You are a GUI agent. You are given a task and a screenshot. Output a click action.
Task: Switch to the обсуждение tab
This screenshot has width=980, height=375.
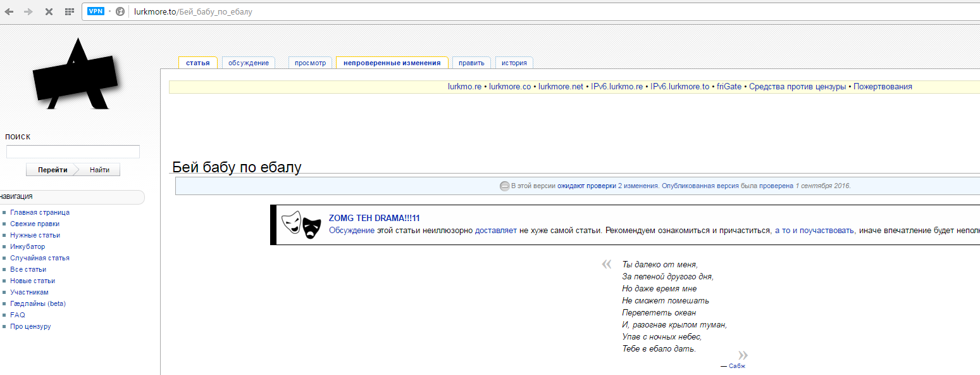pos(249,63)
